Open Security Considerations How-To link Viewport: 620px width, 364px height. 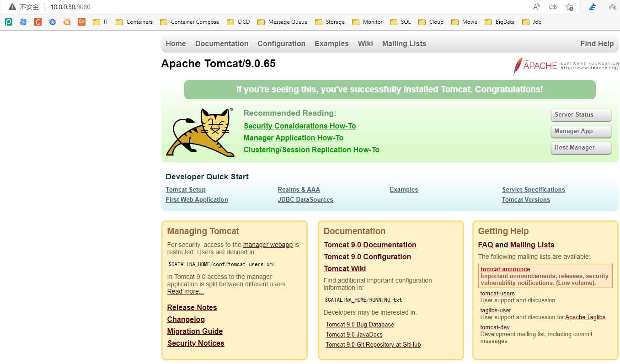(x=299, y=126)
